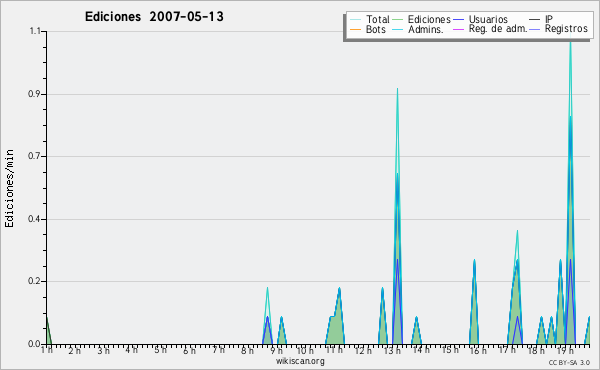Click the Reg. de adm. legend label
Viewport: 600px width, 370px height.
coord(498,29)
